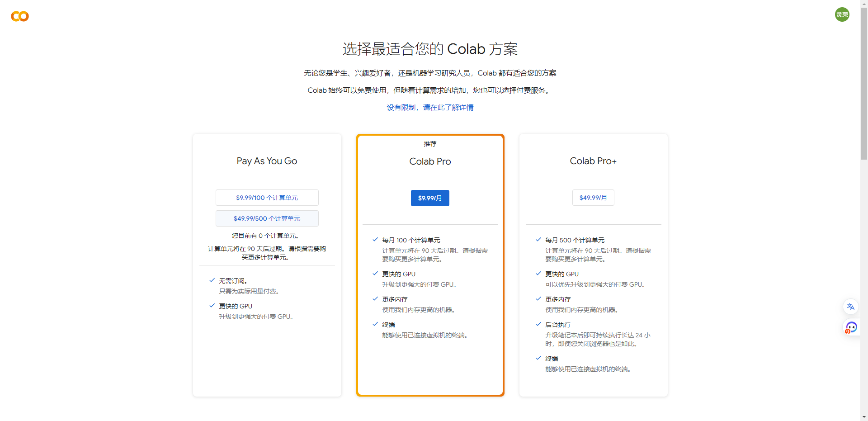Click the Colab logo in the top-left corner
The width and height of the screenshot is (868, 421).
coord(19,16)
